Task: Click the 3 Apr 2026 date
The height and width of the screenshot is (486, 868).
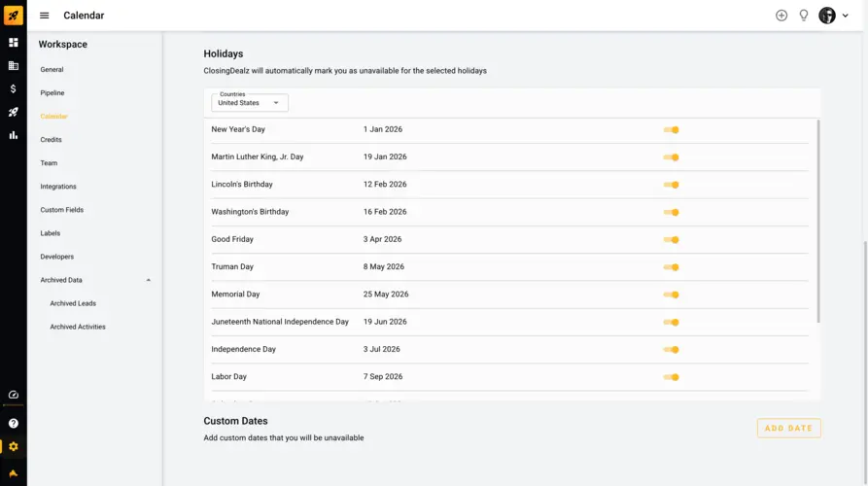Action: [x=383, y=239]
